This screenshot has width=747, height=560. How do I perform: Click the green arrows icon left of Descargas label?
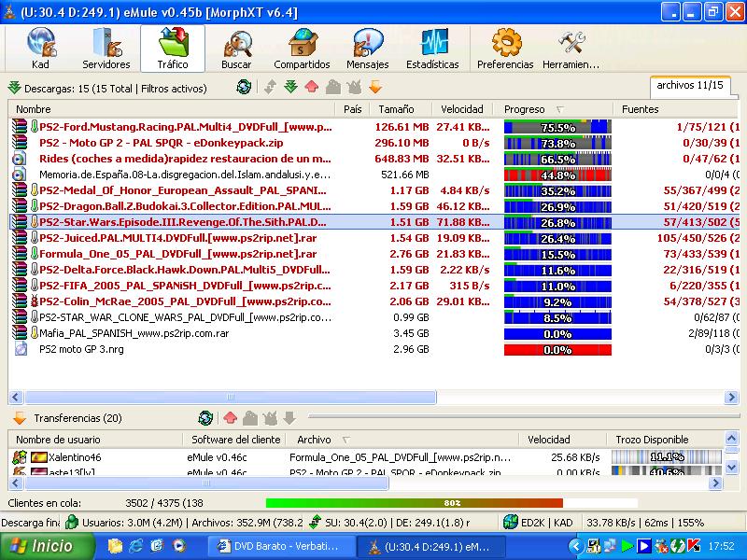(15, 88)
